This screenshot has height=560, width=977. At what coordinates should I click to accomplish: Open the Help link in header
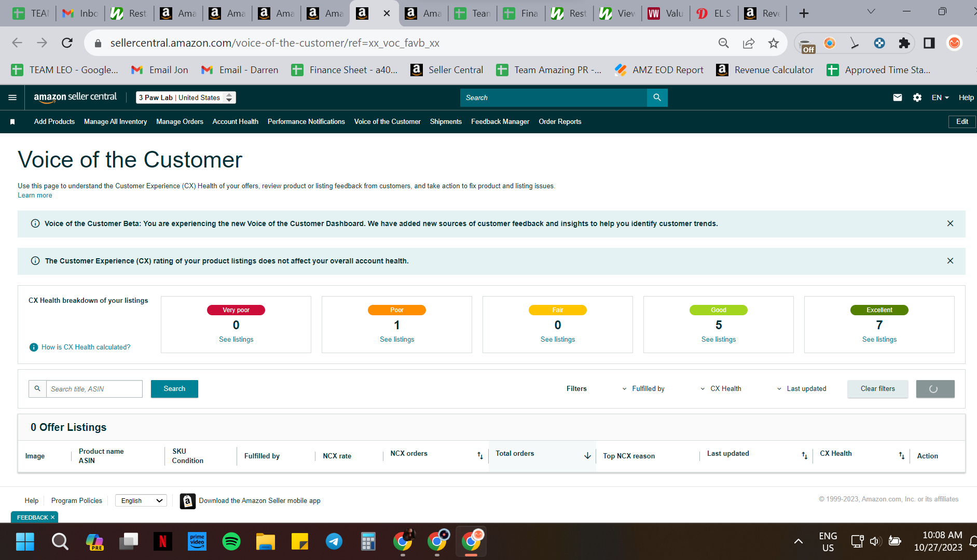966,97
